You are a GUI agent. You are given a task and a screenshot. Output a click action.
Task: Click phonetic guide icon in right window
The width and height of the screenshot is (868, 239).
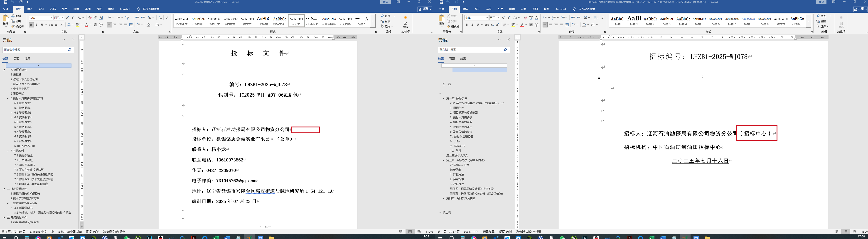pyautogui.click(x=531, y=18)
